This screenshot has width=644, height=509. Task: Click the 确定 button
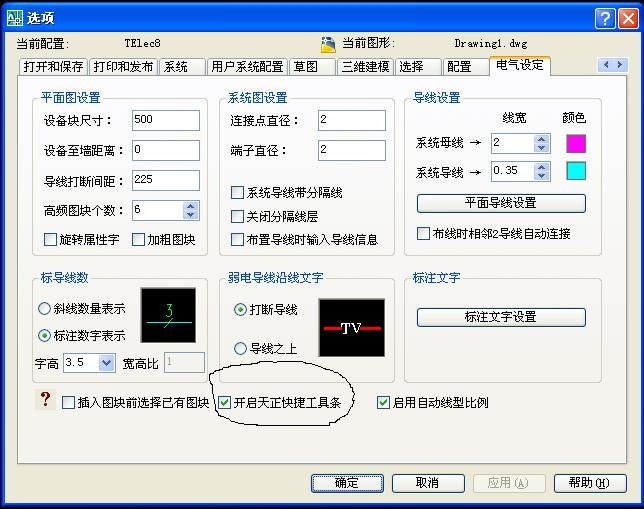(x=347, y=483)
